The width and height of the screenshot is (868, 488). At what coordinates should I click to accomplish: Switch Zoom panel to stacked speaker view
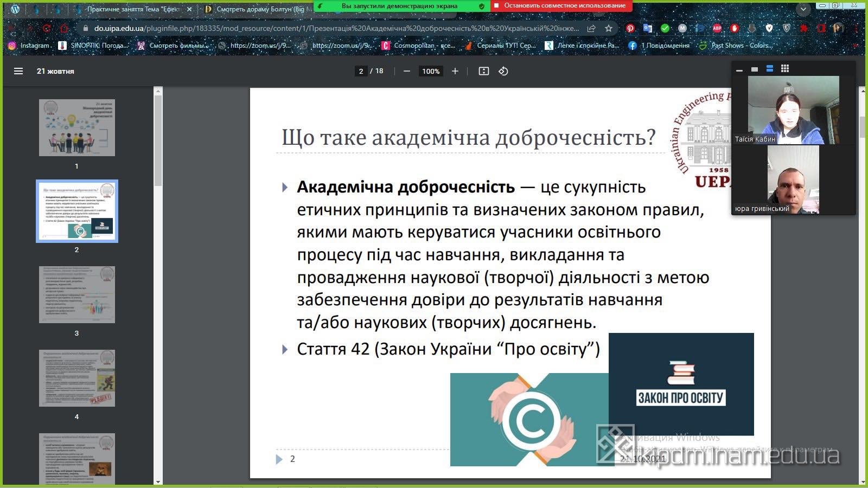click(x=769, y=69)
